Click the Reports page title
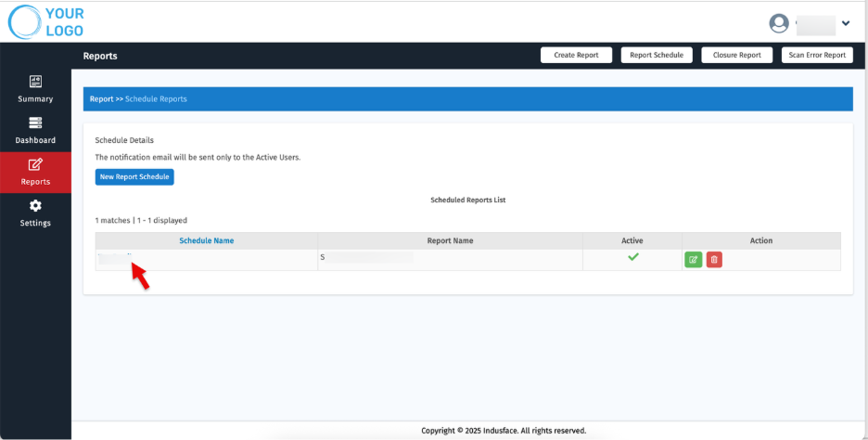Viewport: 868px width, 440px height. pos(100,56)
